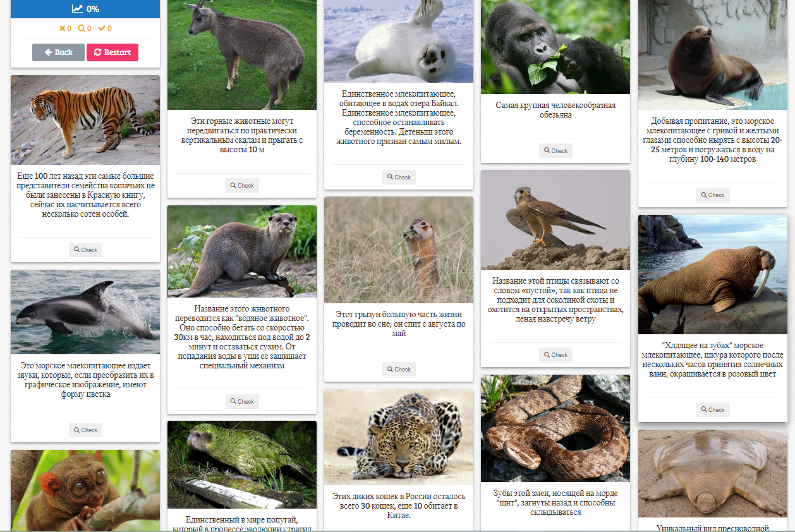
Task: Check the dolphin card answer
Action: click(85, 430)
